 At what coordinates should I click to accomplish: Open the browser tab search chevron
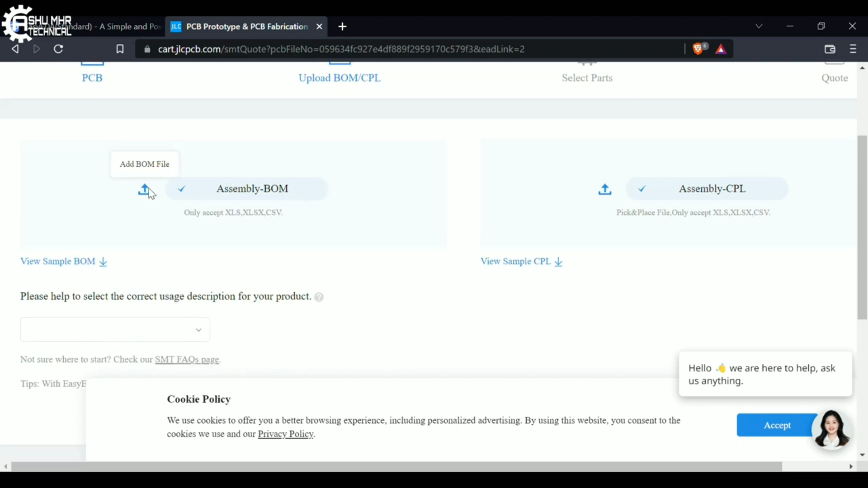tap(759, 26)
